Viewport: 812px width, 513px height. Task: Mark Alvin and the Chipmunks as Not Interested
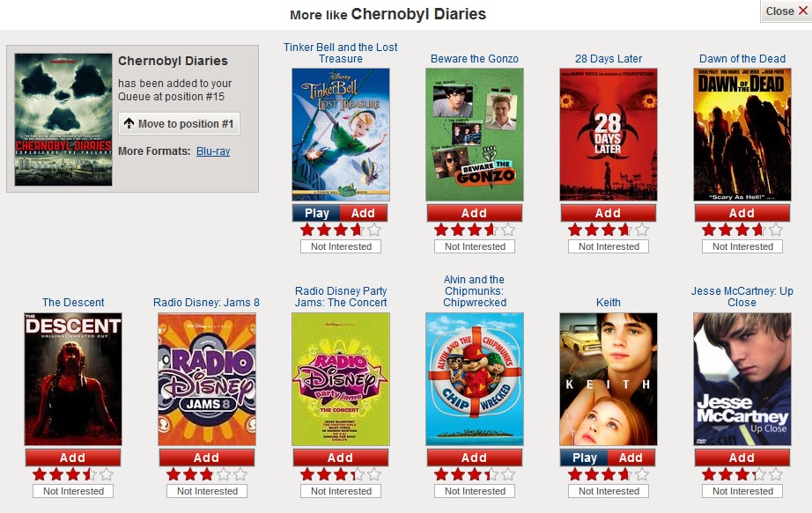(x=475, y=491)
